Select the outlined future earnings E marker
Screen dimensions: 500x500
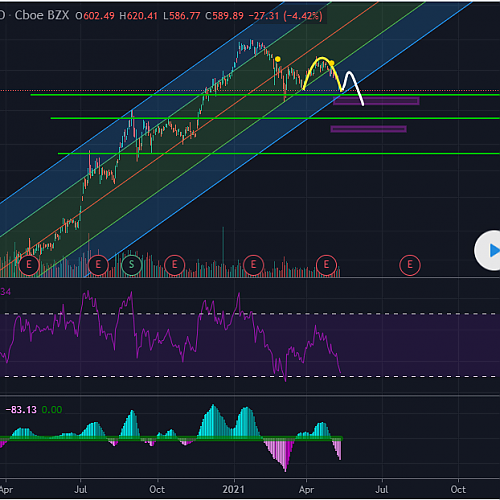pos(410,265)
